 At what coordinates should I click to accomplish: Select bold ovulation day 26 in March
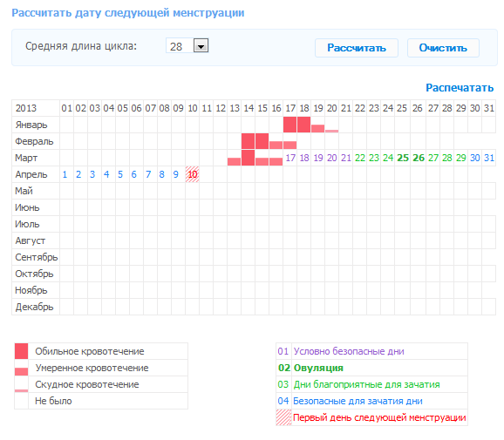pyautogui.click(x=419, y=158)
